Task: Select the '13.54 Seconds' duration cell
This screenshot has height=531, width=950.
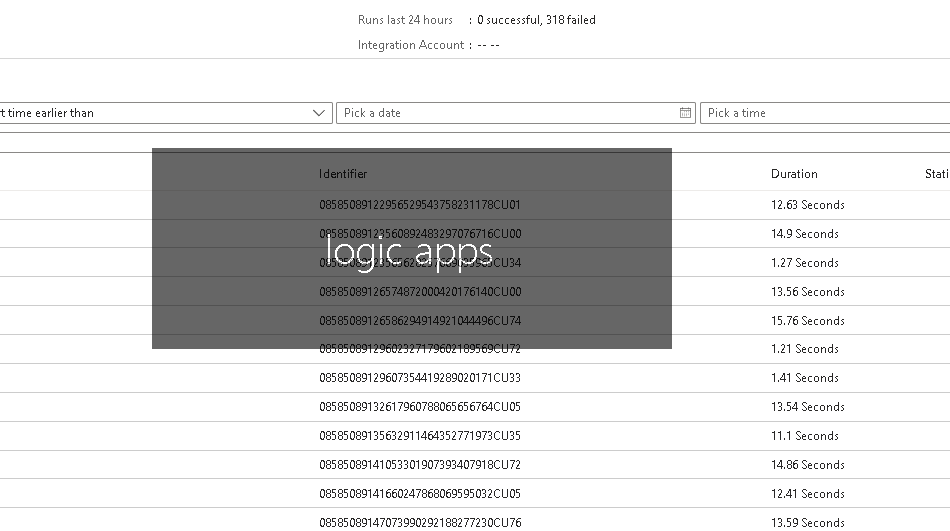Action: pyautogui.click(x=808, y=407)
